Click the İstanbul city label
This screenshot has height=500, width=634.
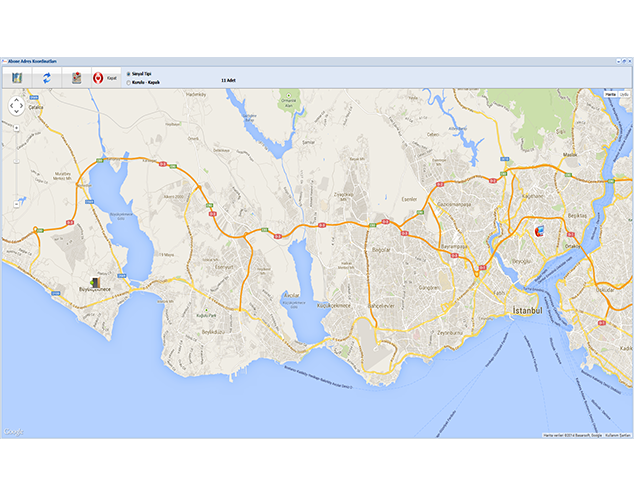pyautogui.click(x=527, y=310)
